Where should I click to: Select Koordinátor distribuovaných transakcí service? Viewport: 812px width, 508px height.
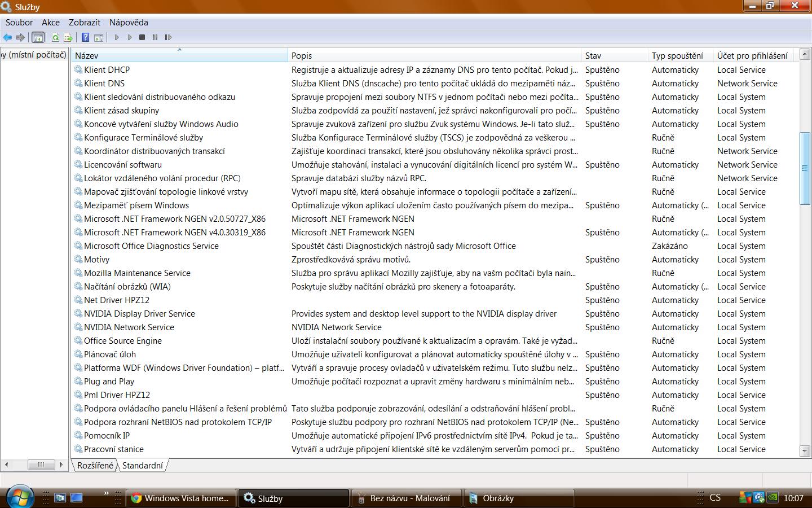155,151
